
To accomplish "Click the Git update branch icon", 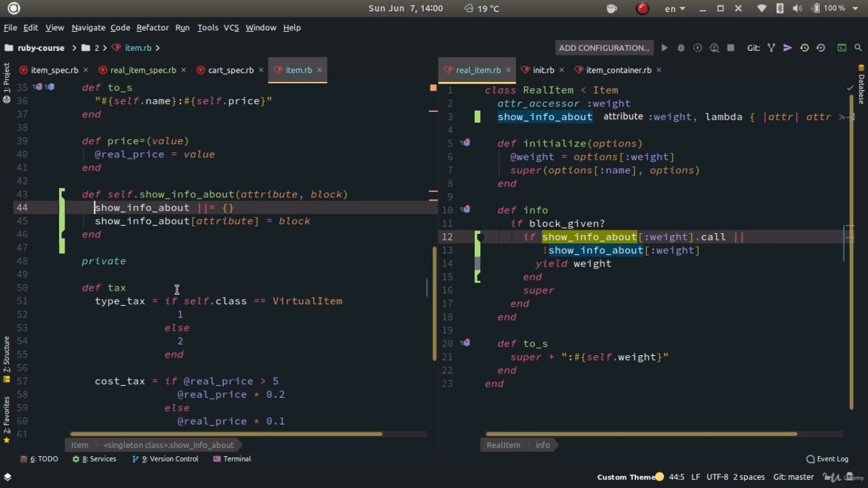I will click(771, 48).
